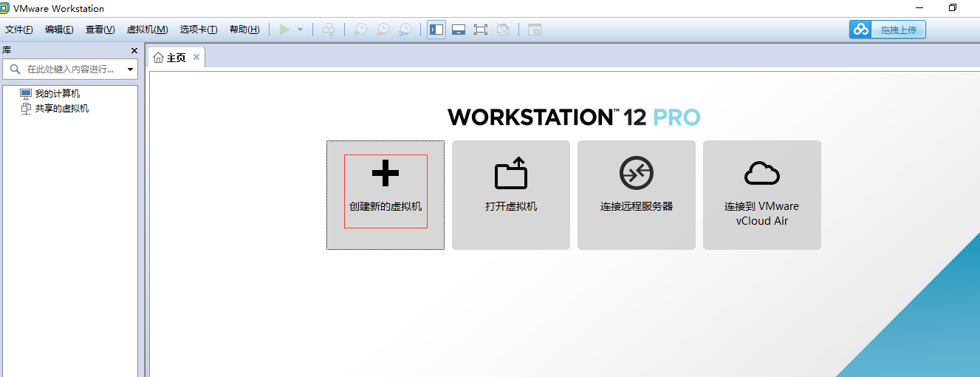Toggle the library sidebar view icon
Screen dimensions: 980x377
click(436, 30)
